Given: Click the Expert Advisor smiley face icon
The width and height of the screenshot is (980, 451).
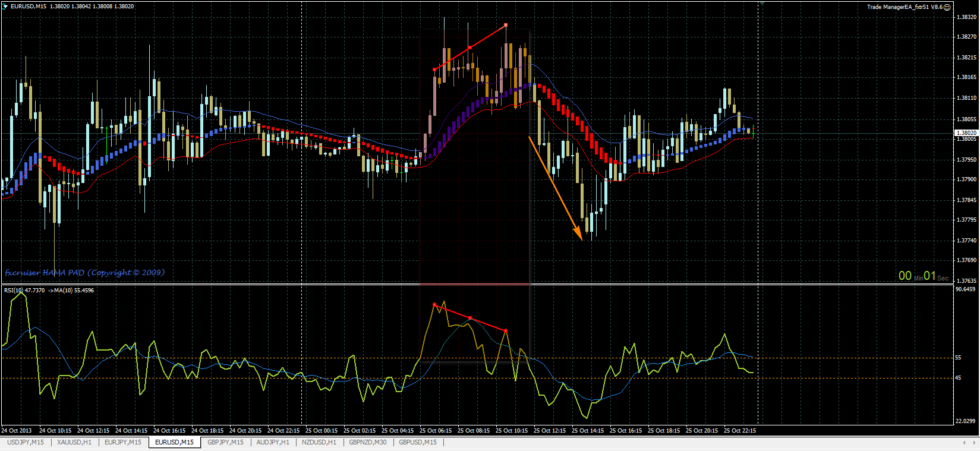Looking at the screenshot, I should [947, 7].
